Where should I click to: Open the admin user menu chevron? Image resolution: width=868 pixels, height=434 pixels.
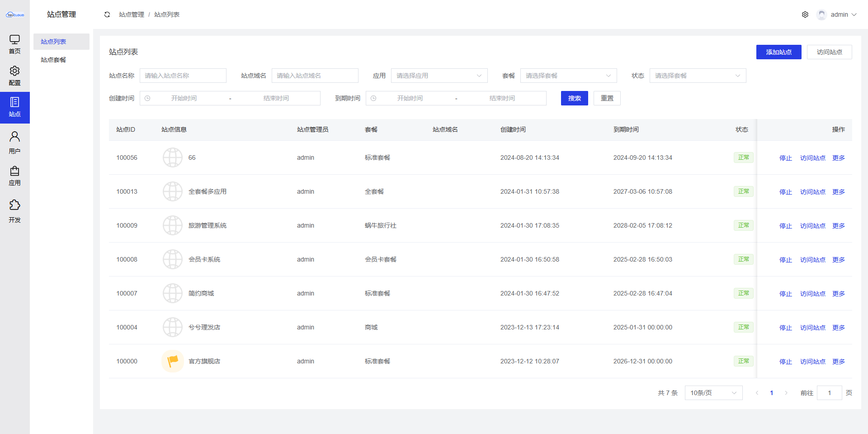coord(854,14)
